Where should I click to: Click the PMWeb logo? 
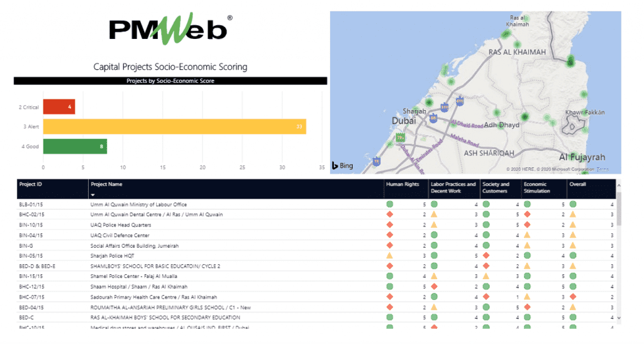(170, 30)
